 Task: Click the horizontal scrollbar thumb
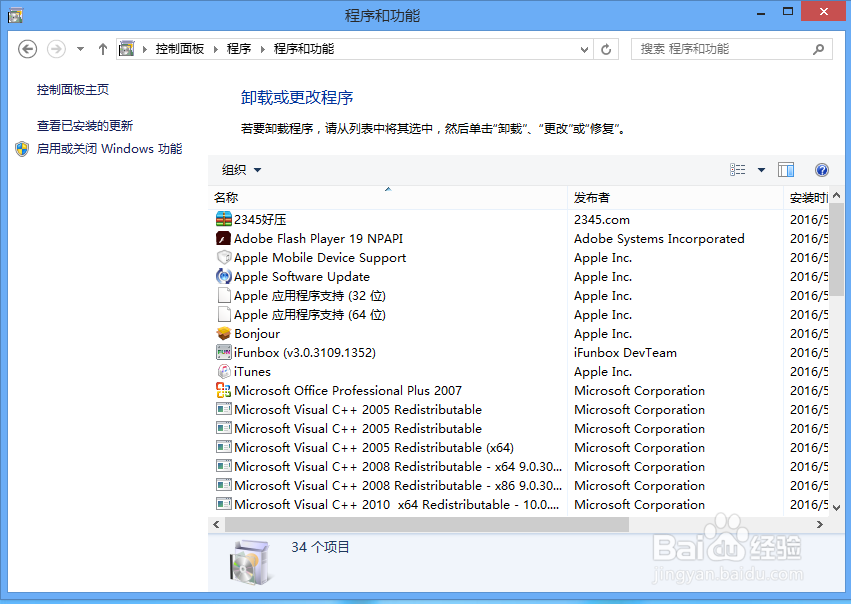[427, 524]
